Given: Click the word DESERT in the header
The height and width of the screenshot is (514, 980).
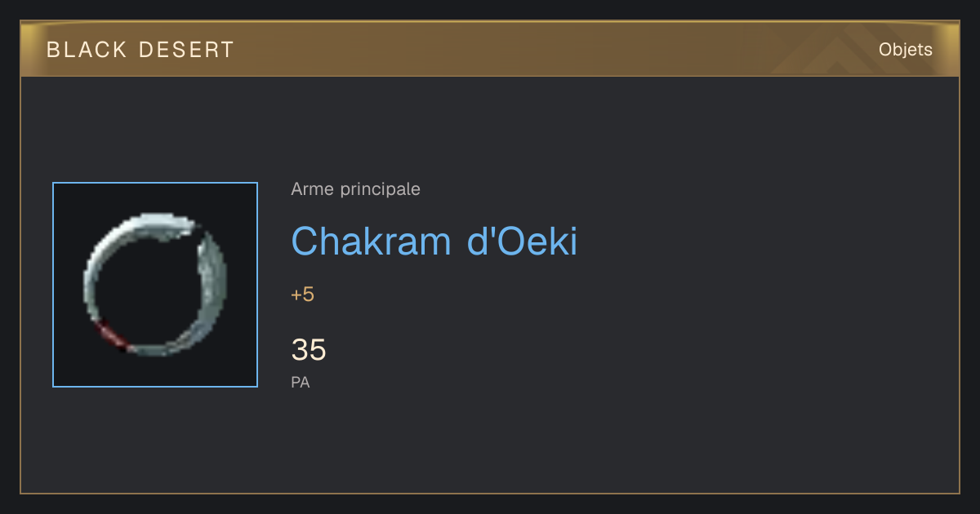Looking at the screenshot, I should pos(187,50).
